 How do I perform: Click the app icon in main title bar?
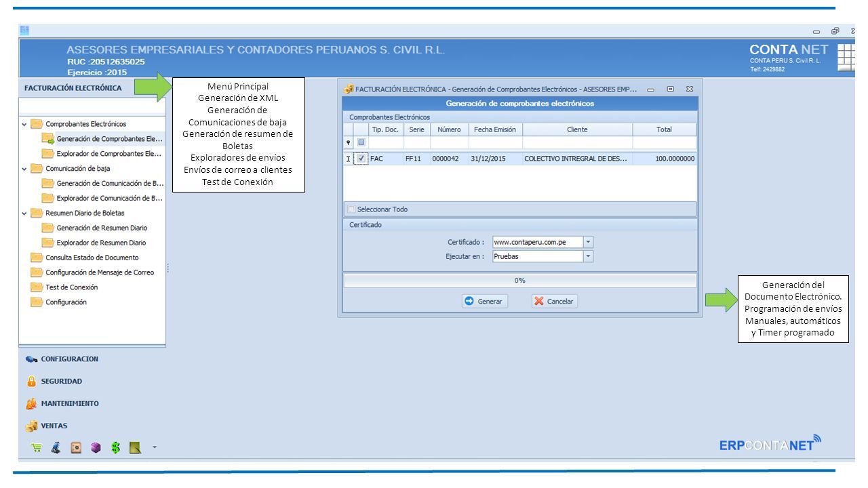[x=26, y=30]
